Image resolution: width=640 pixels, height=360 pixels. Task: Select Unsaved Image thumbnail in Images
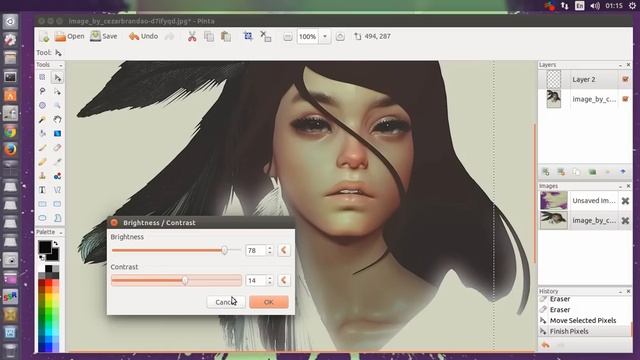554,200
